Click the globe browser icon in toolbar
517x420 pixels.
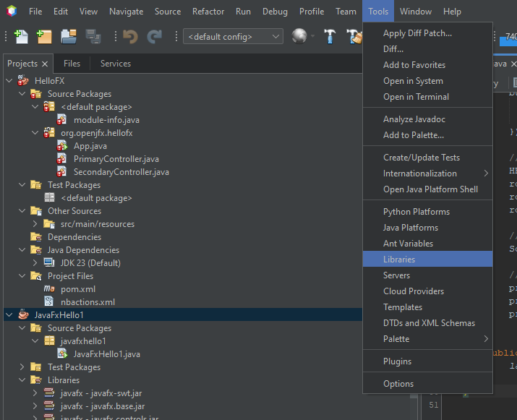click(299, 36)
